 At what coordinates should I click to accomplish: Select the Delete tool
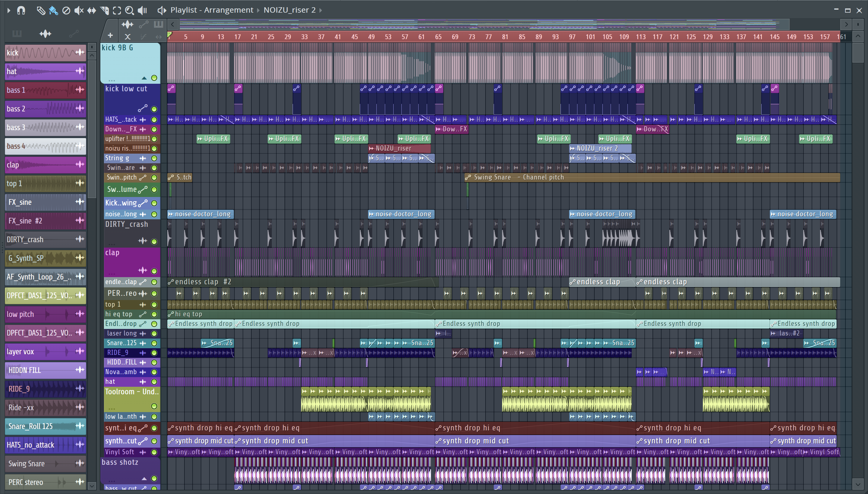click(x=66, y=11)
